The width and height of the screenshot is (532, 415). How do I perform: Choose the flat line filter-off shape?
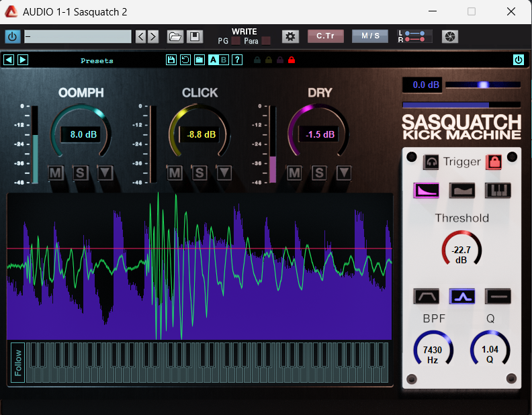(498, 295)
